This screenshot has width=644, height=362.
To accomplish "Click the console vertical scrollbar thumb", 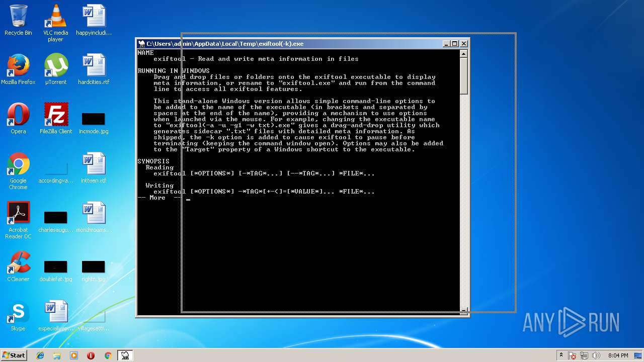I will point(464,76).
